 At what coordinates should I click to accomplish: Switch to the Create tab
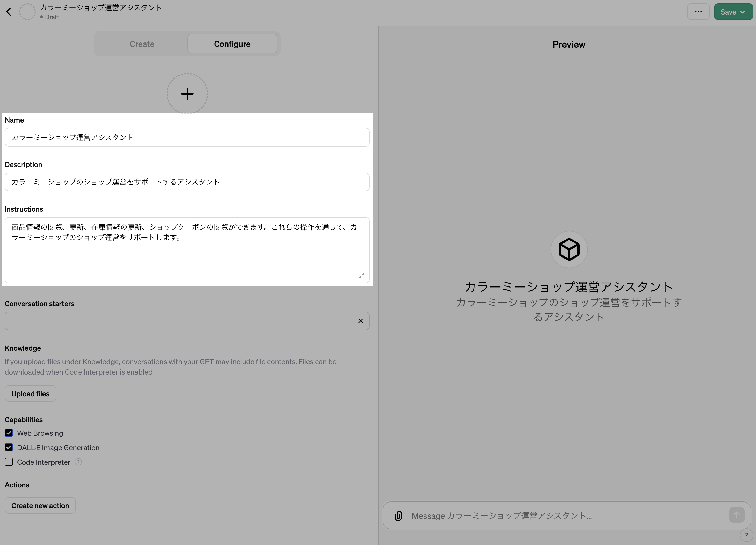pos(142,44)
